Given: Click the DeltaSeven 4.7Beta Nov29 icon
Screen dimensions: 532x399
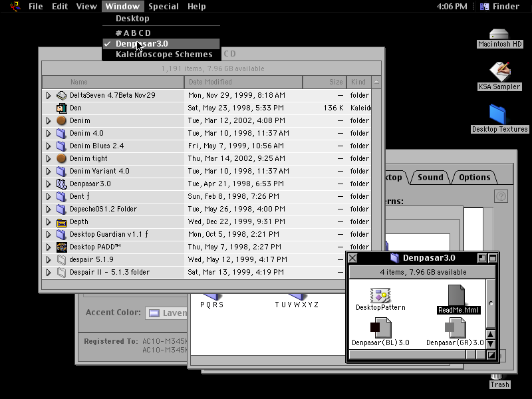Looking at the screenshot, I should point(61,95).
